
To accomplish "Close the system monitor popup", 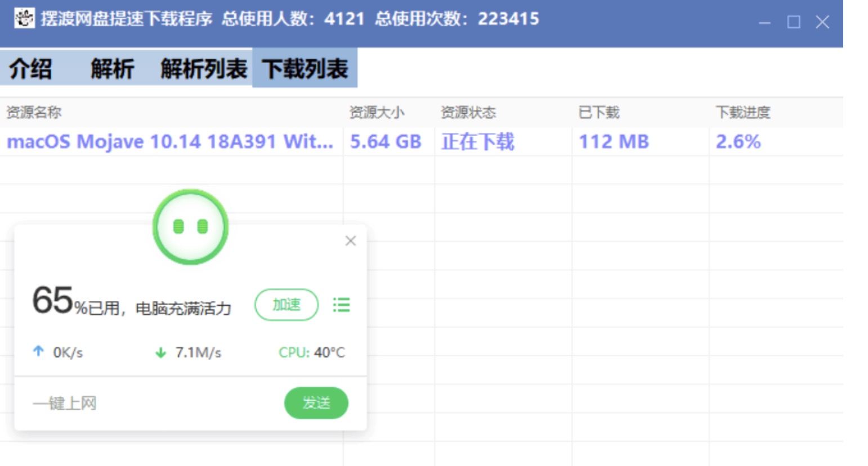I will tap(350, 241).
